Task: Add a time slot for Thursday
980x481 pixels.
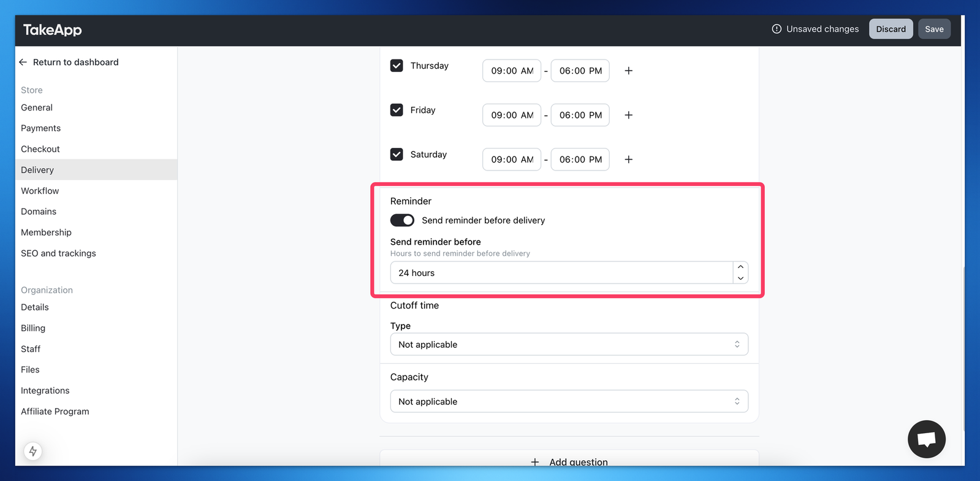Action: (628, 71)
